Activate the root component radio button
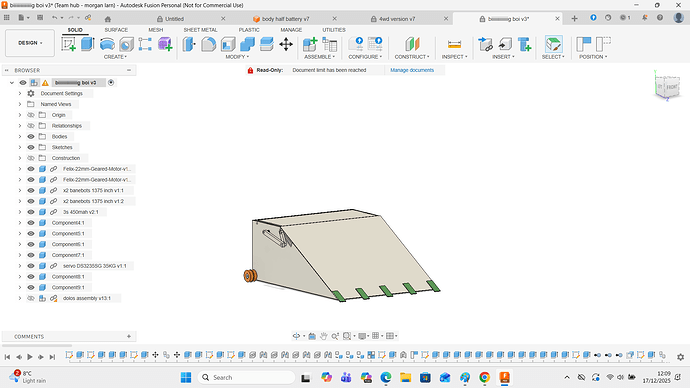Viewport: 690px width, 388px height. pyautogui.click(x=111, y=82)
